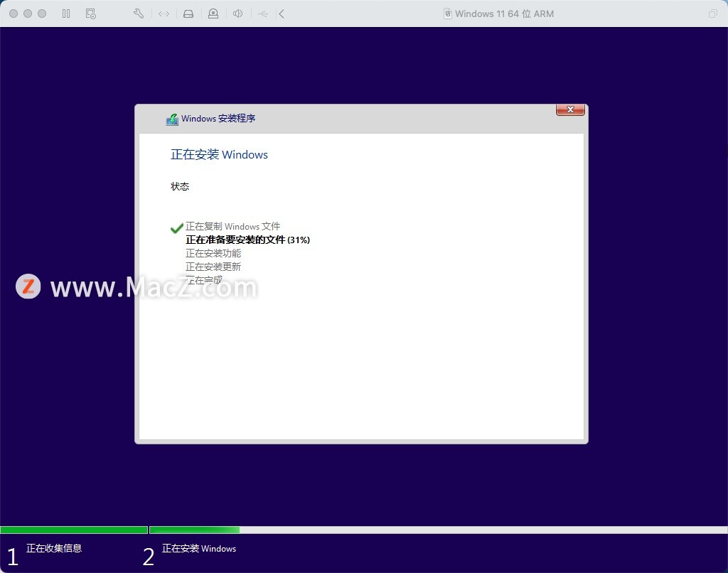Click '正在准备要安装的文件 (31%)' step

coord(247,240)
